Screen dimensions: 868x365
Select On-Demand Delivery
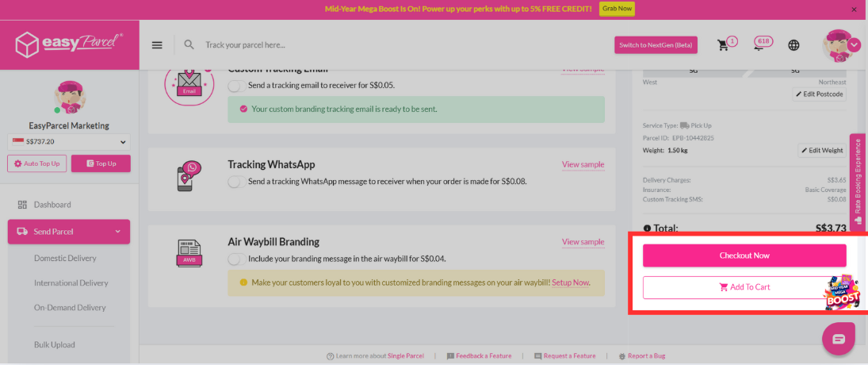(x=70, y=308)
